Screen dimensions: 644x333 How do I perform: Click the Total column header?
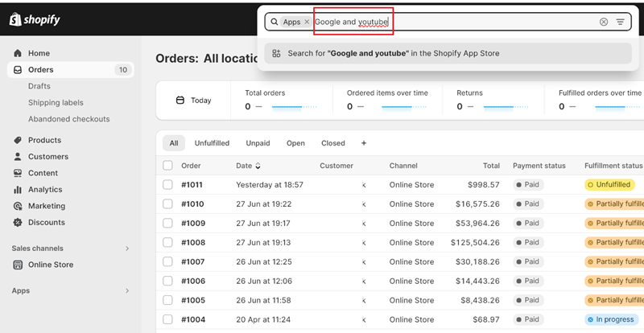click(491, 166)
